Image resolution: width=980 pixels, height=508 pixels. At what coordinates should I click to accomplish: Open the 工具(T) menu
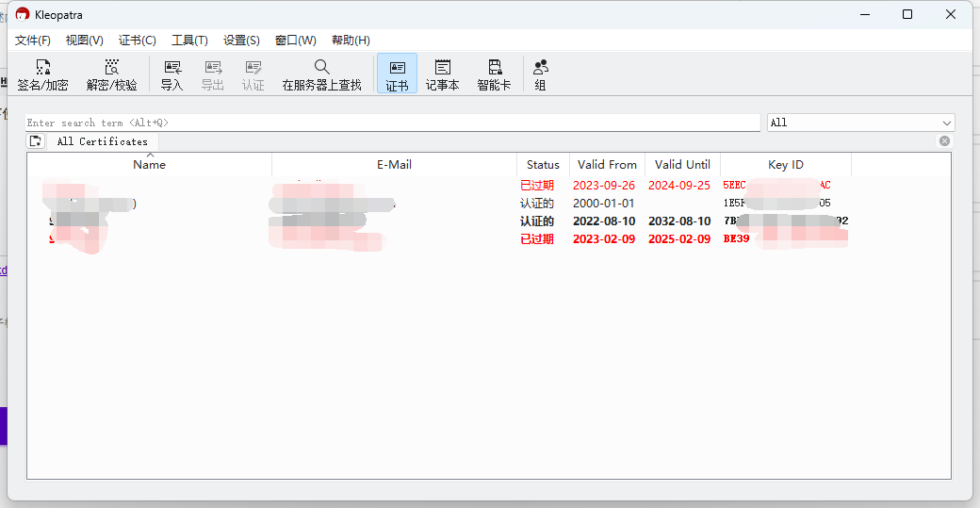[189, 41]
